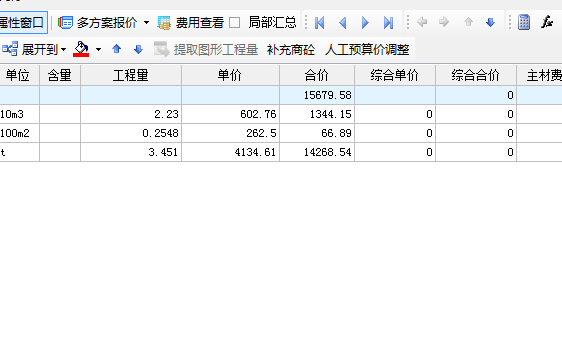Click 综合单价 cell in the 100m2 row
Image resolution: width=562 pixels, height=363 pixels.
(395, 133)
